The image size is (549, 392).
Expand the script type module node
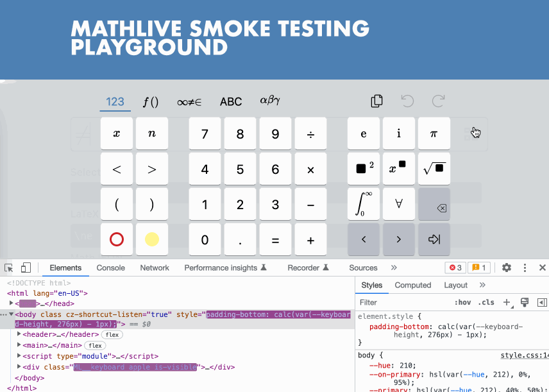19,356
